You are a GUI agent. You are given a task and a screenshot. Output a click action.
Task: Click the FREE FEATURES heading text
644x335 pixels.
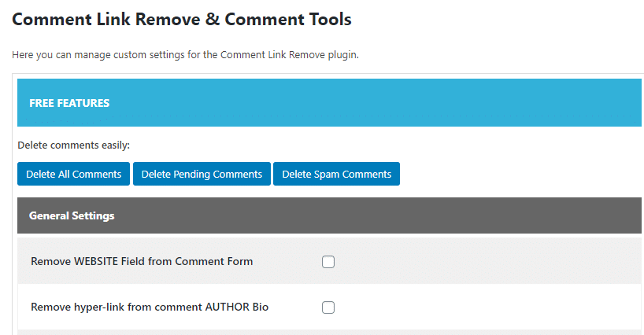coord(69,103)
